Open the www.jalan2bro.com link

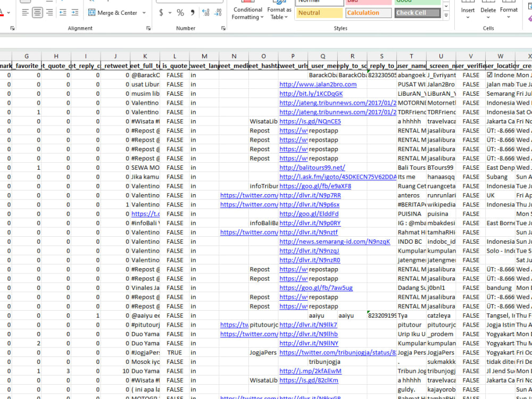tap(318, 85)
